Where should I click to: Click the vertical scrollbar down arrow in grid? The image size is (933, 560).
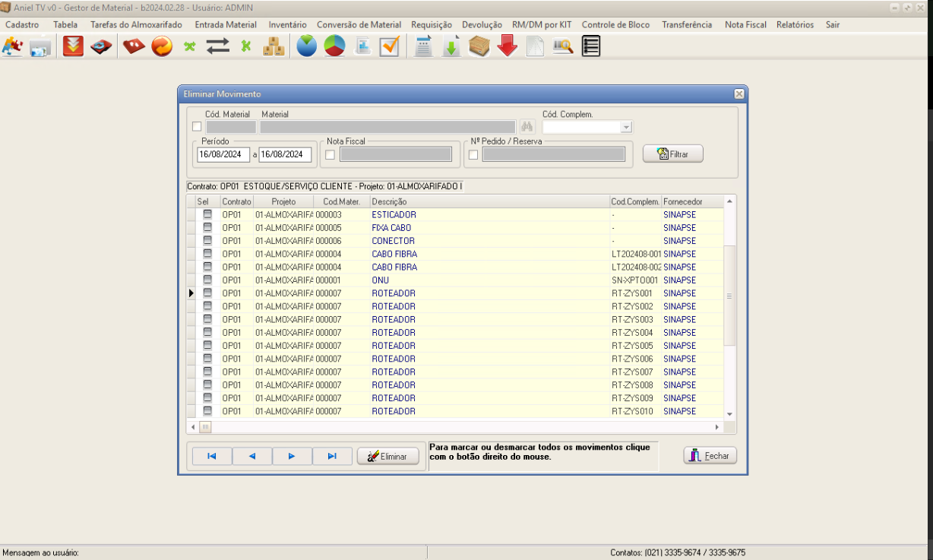point(729,413)
